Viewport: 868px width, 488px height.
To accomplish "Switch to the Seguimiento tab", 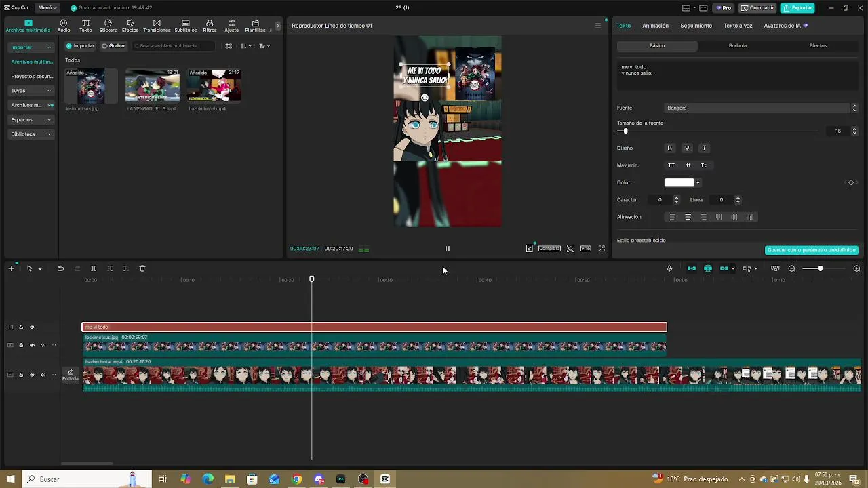I will tap(696, 26).
